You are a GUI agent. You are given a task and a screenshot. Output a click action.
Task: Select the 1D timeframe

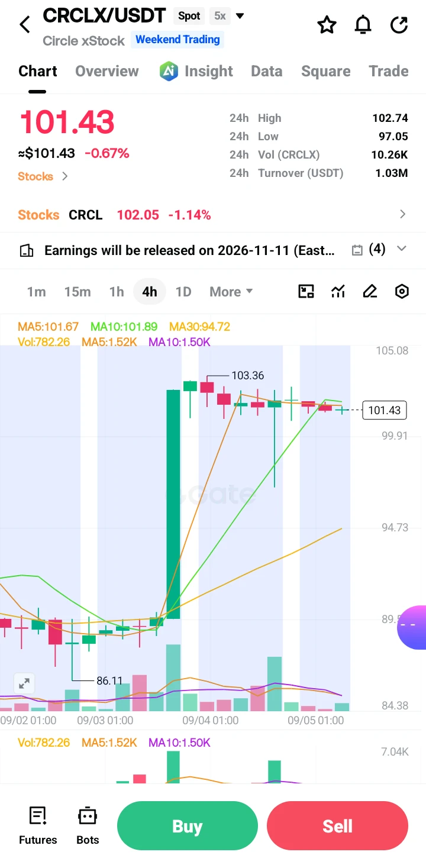coord(183,292)
